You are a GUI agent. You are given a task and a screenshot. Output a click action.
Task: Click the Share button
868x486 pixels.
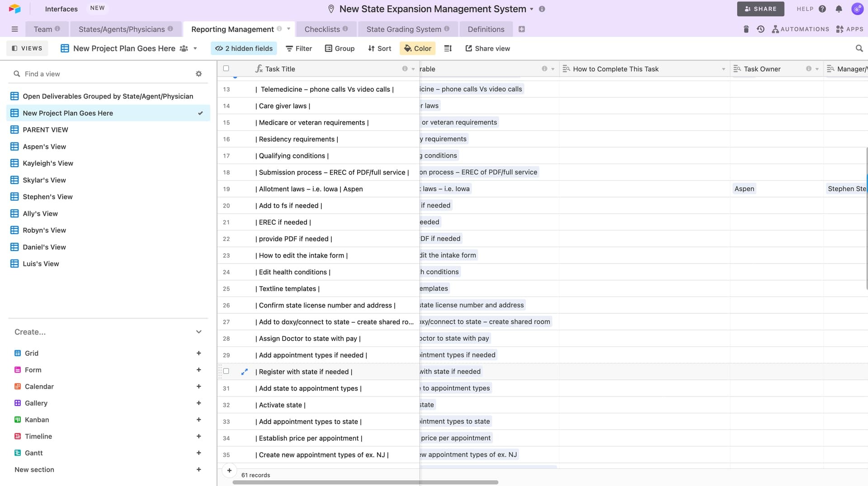pos(760,9)
